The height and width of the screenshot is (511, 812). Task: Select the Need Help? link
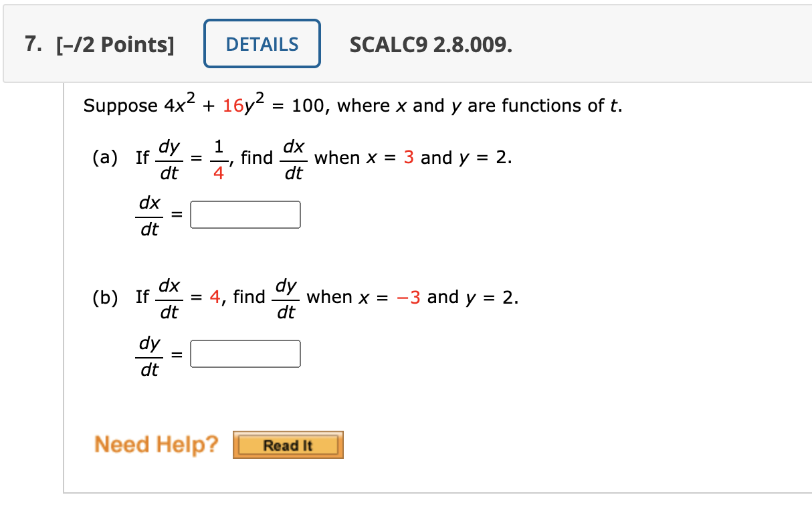[x=157, y=444]
